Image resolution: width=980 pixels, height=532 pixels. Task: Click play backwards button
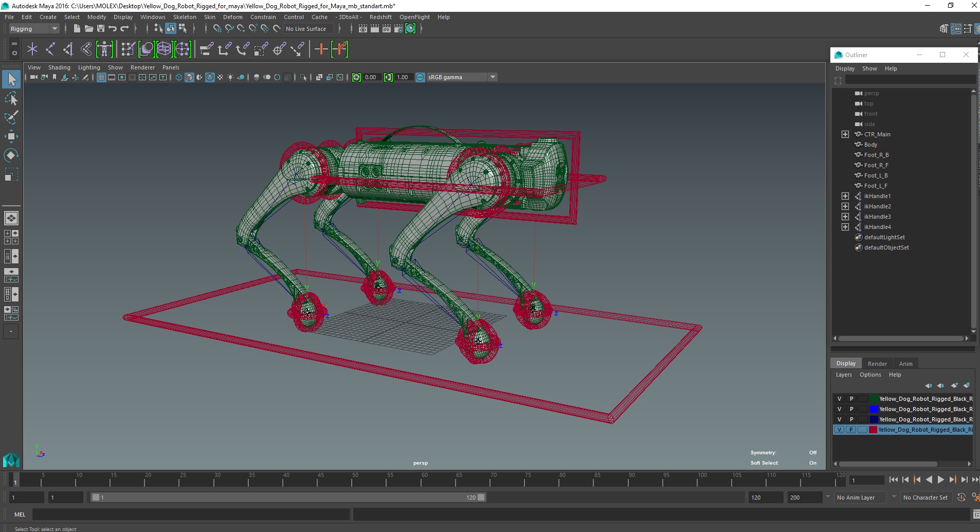click(x=929, y=480)
